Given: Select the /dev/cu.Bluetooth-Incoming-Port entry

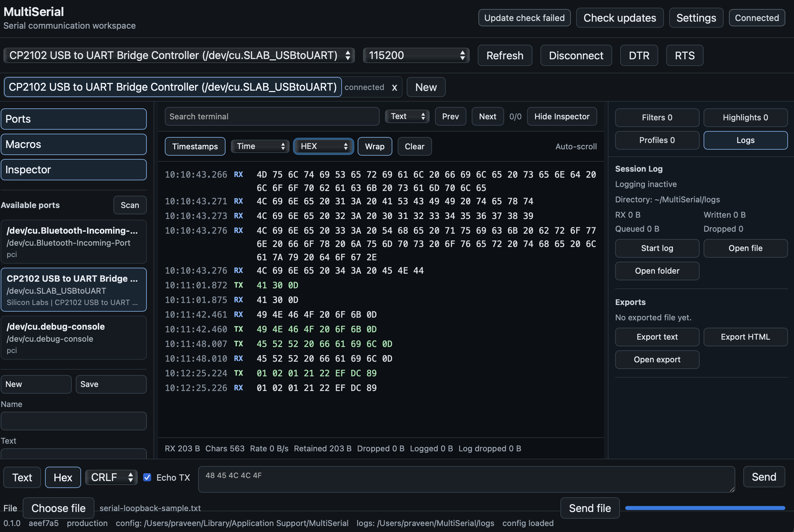Looking at the screenshot, I should pos(74,242).
